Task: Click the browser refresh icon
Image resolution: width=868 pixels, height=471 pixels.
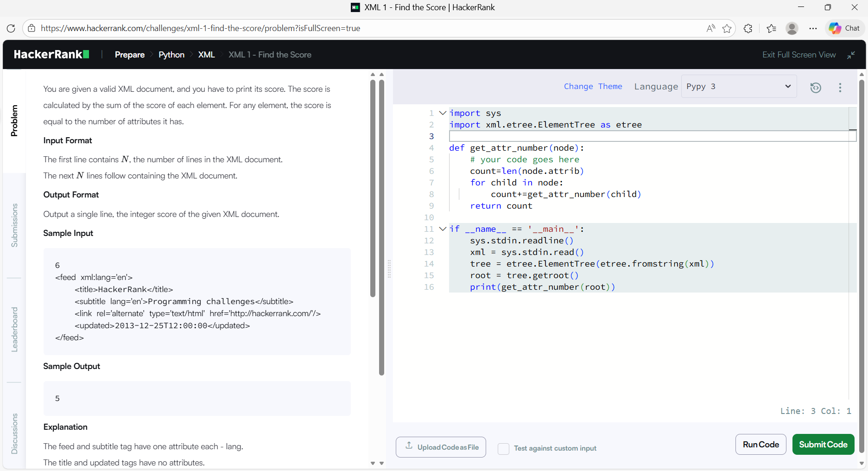Action: click(11, 28)
